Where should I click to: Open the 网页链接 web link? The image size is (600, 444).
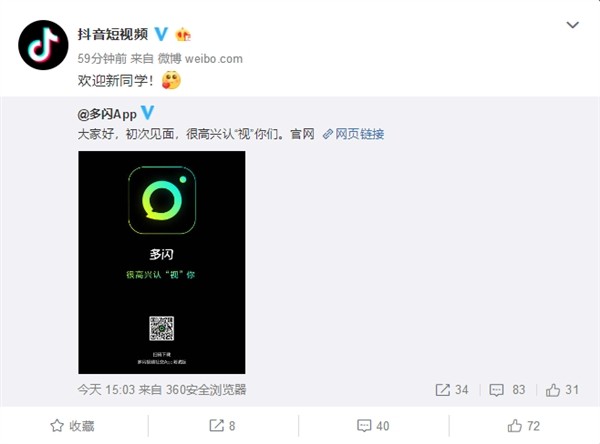pos(354,134)
